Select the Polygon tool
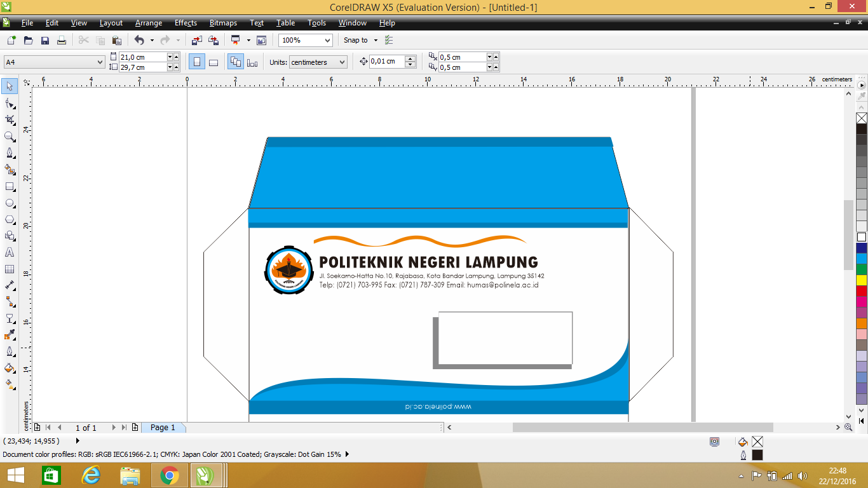 pyautogui.click(x=10, y=219)
